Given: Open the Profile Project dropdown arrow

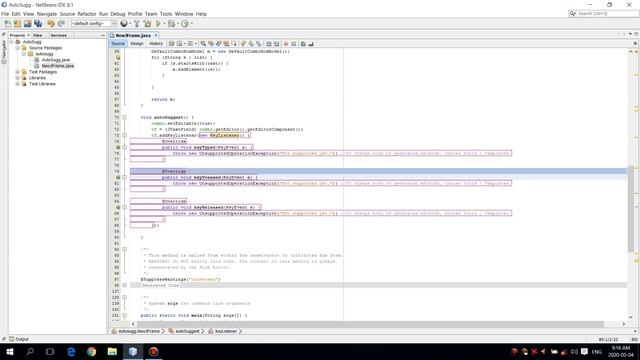Looking at the screenshot, I should [191, 24].
